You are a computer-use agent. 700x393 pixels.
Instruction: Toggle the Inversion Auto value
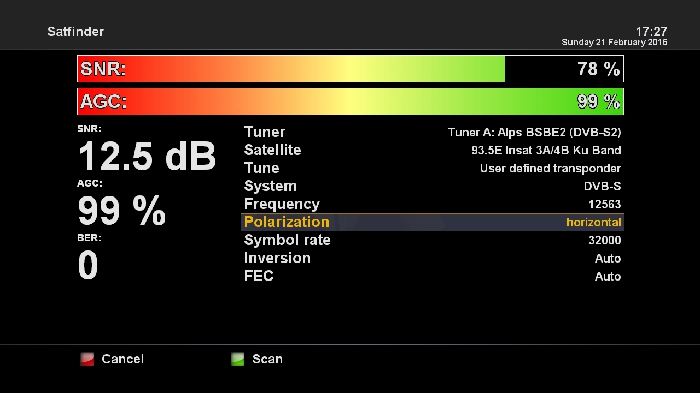[608, 259]
